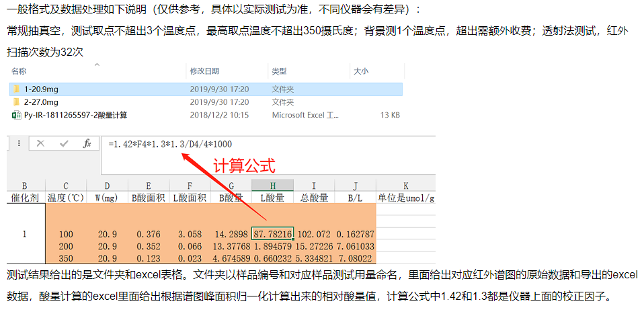Click the cell with value 0.066
The image size is (644, 320).
pyautogui.click(x=190, y=247)
